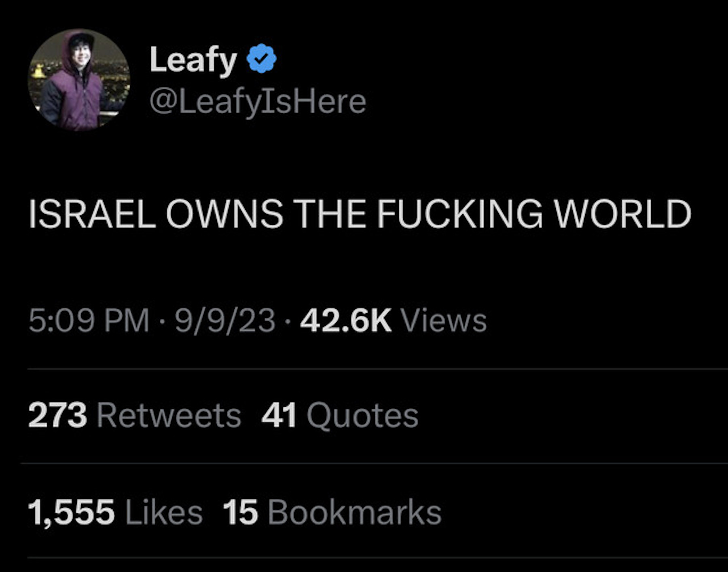This screenshot has height=572, width=728.
Task: Click the 9/9/23 post date
Action: tap(225, 321)
